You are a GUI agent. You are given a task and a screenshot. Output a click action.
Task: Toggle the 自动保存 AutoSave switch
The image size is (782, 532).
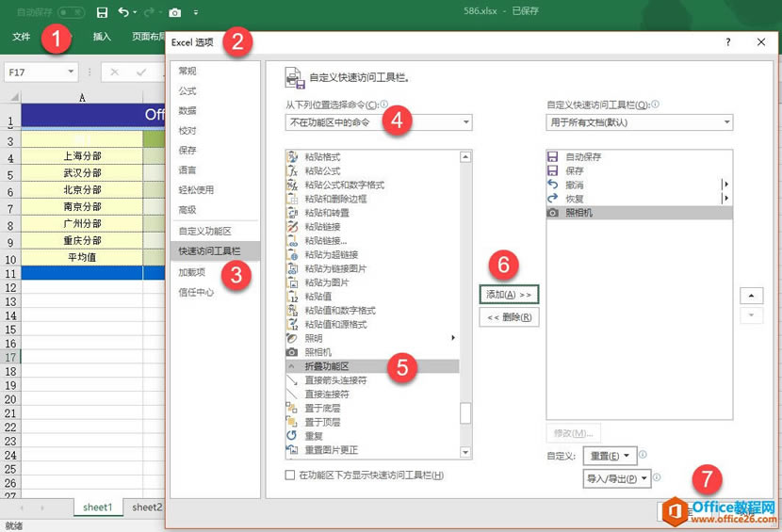[72, 12]
